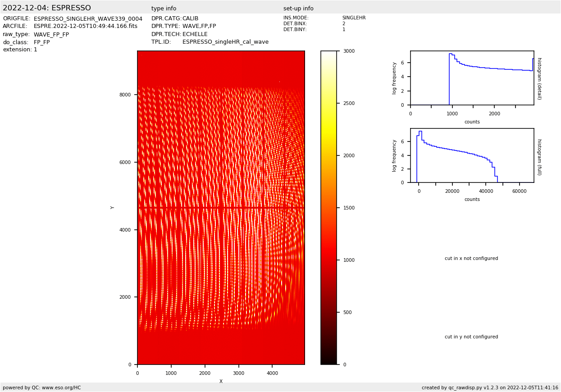The width and height of the screenshot is (561, 392).
Task: Click the 'cut in x not configured' message
Action: 471,259
